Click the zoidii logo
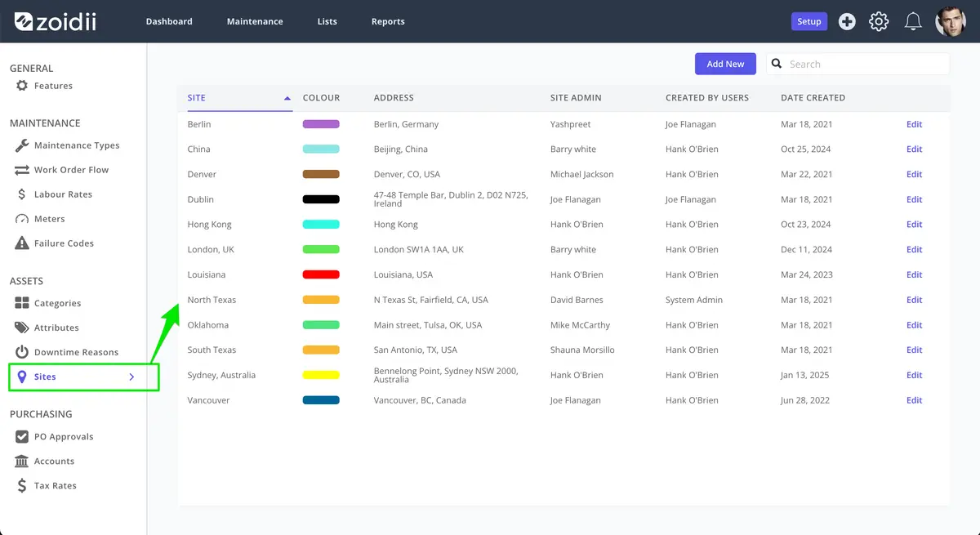The width and height of the screenshot is (980, 535). [x=55, y=21]
